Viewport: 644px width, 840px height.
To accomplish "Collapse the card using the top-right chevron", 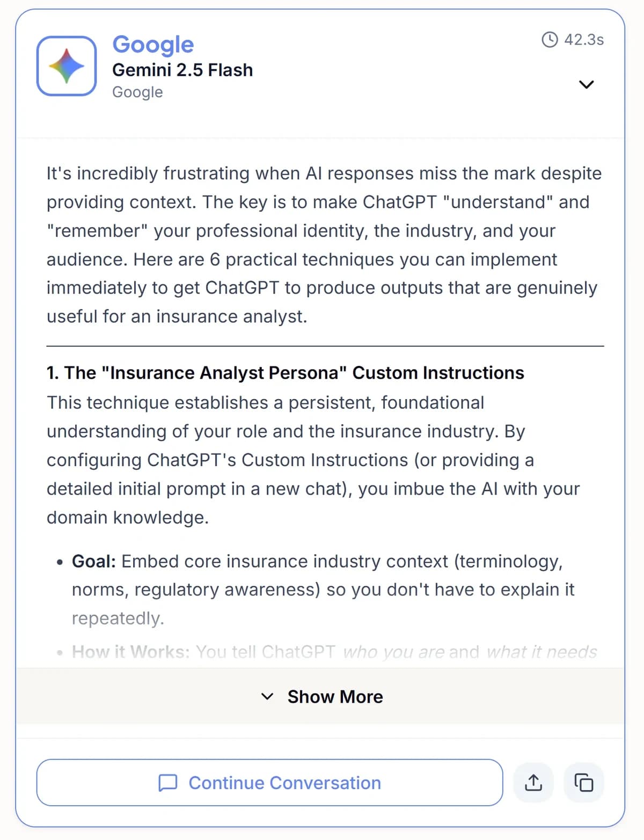I will click(587, 84).
